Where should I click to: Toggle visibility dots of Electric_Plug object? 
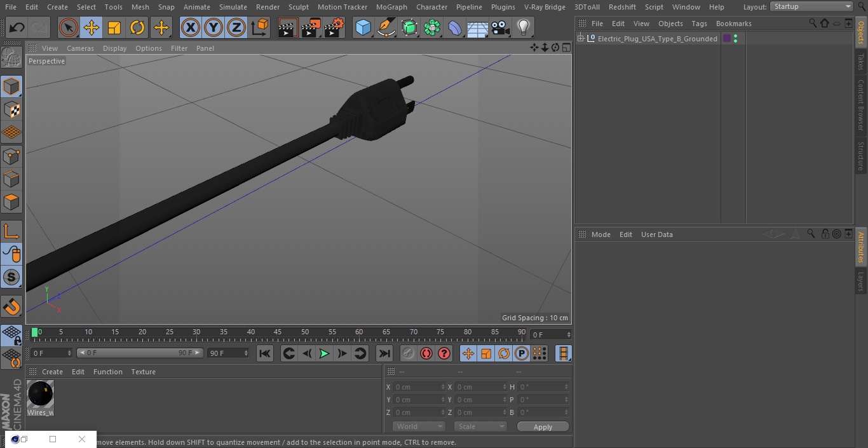click(x=736, y=39)
